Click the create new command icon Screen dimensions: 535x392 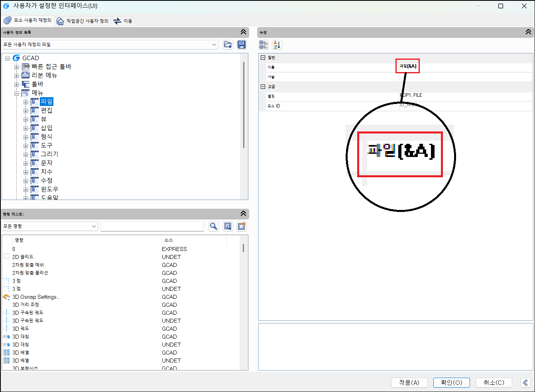tap(242, 226)
